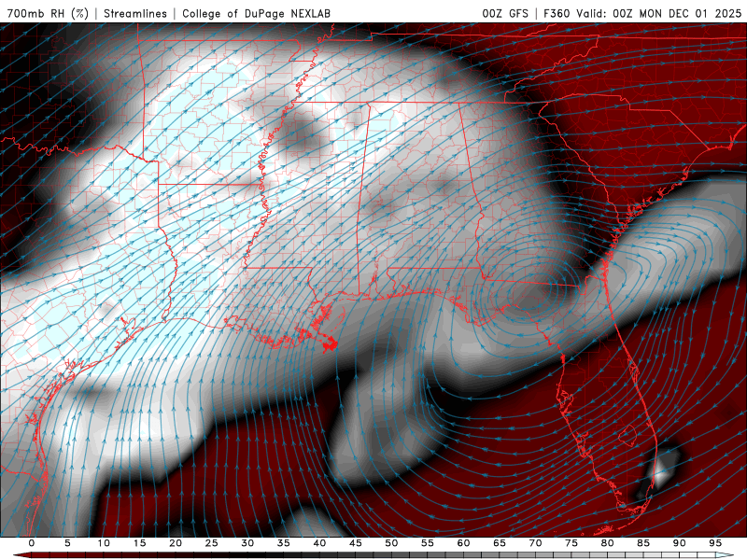
Task: Click the colorbar value "85"
Action: [643, 543]
